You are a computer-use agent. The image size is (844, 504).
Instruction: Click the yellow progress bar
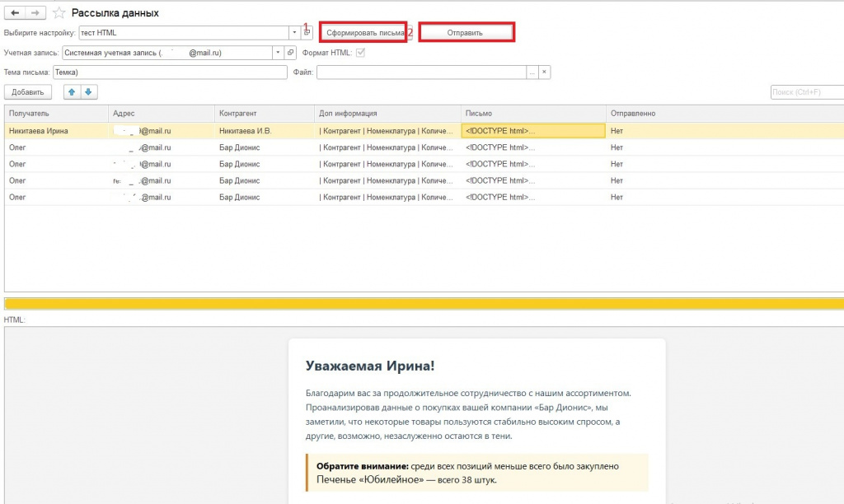click(424, 304)
